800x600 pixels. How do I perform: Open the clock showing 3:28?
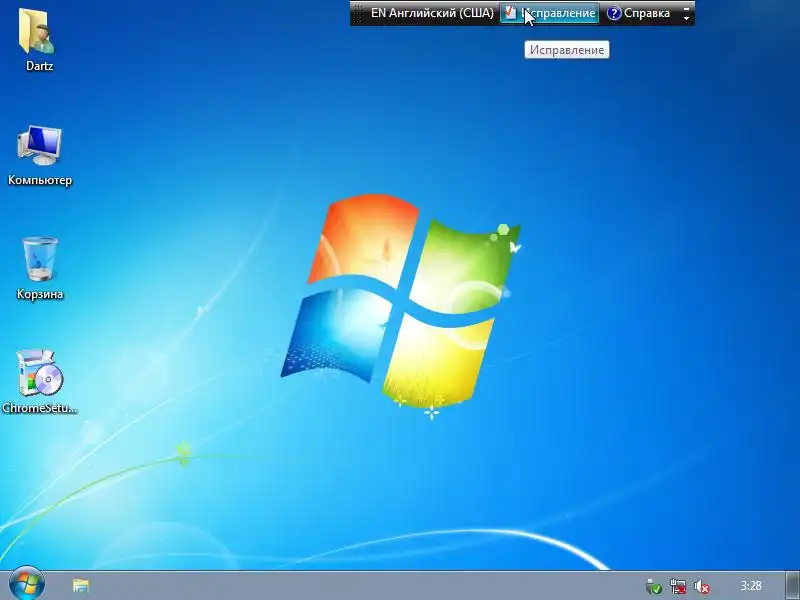(751, 586)
